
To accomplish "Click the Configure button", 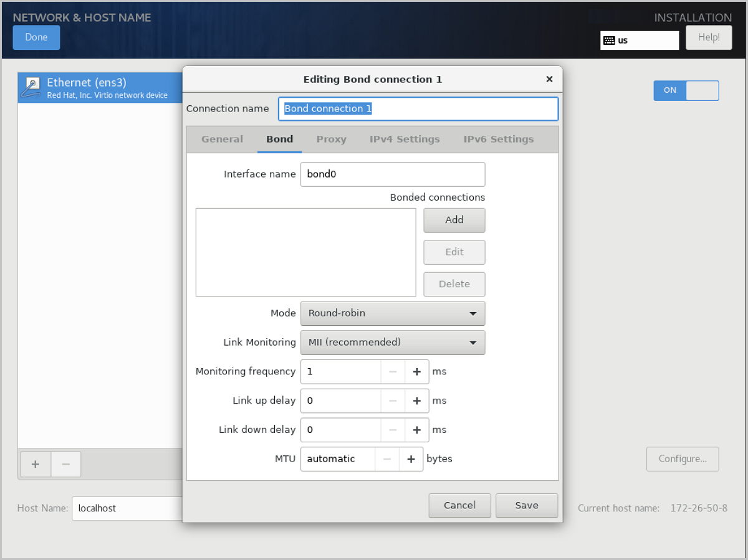I will [682, 458].
